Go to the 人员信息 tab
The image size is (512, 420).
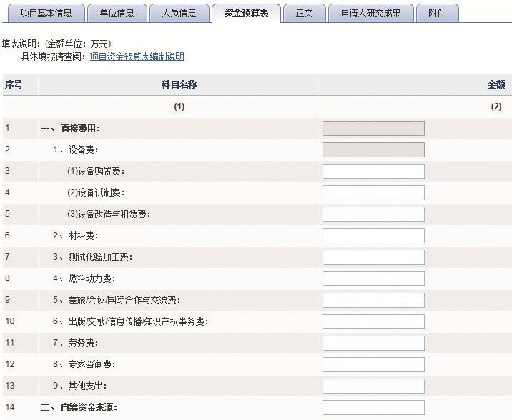179,13
